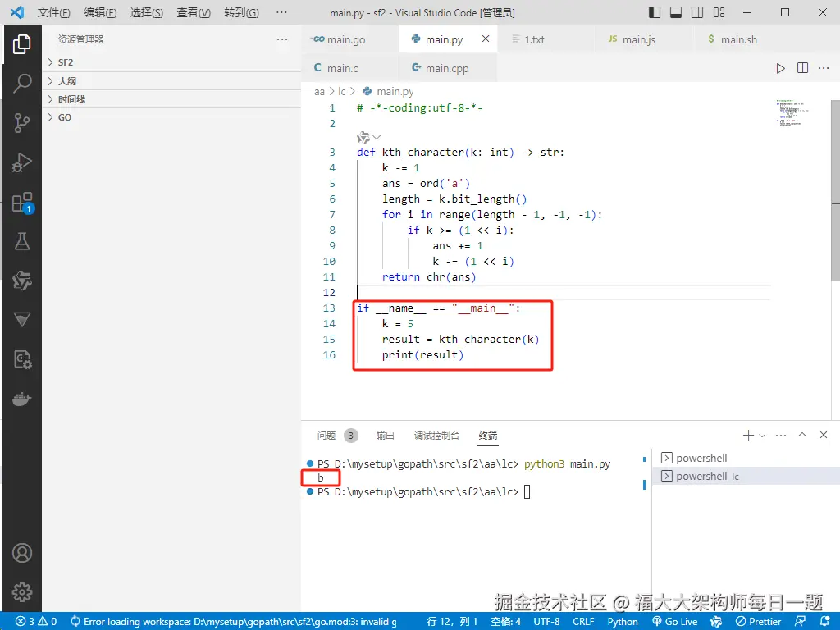
Task: Click the Run Python File play button
Action: coord(781,68)
